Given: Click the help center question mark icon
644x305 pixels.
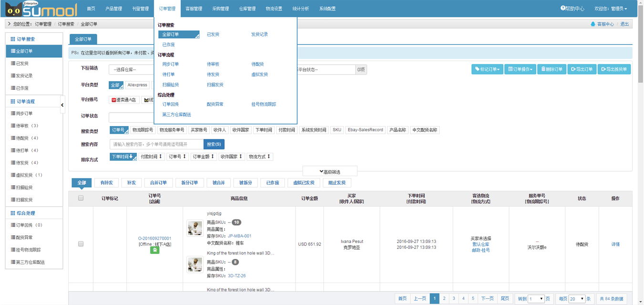Looking at the screenshot, I should coord(563,9).
